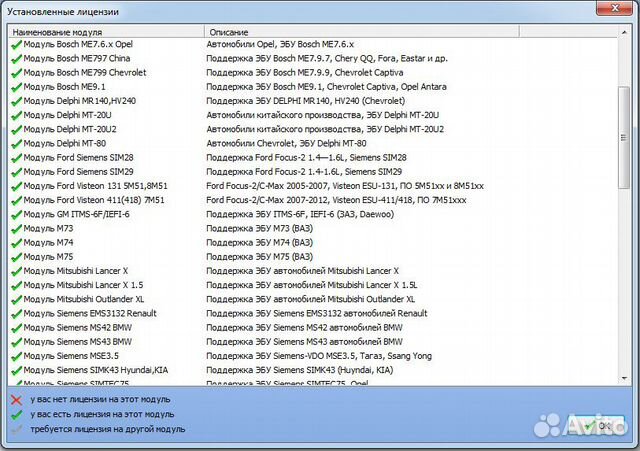Click the green checkmark beside Модуль Bosch ME7.6.x Opel
Screen dimensions: 640x451
pos(16,45)
